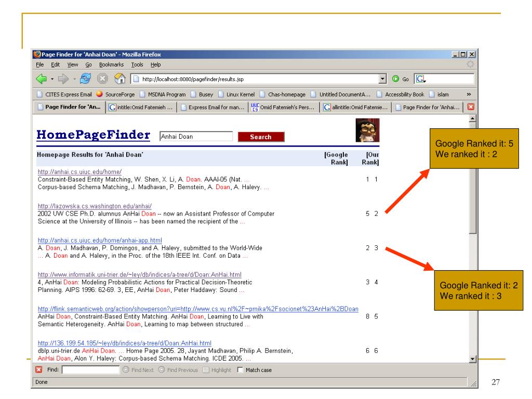Switch to 'Omid Fatemieh's Pers...' tab
The width and height of the screenshot is (532, 399).
(x=283, y=107)
